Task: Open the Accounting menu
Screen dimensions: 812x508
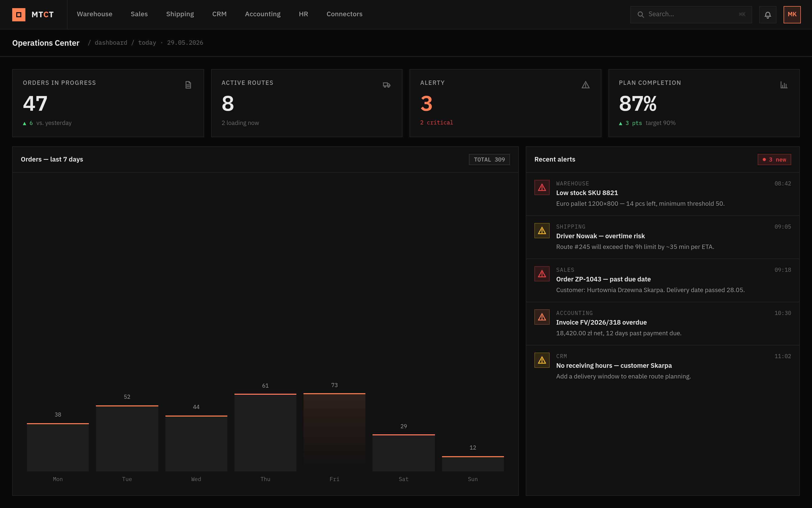Action: (x=263, y=14)
